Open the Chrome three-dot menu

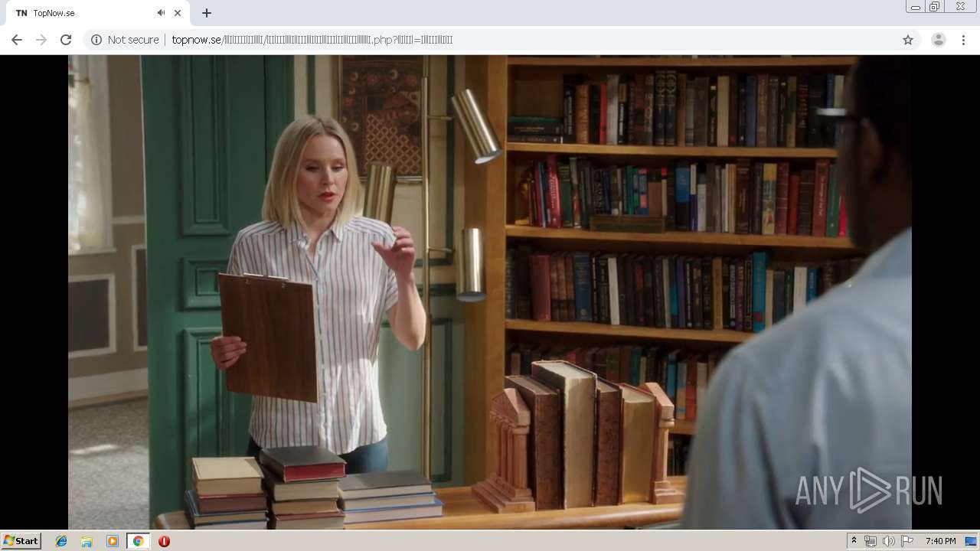[963, 40]
